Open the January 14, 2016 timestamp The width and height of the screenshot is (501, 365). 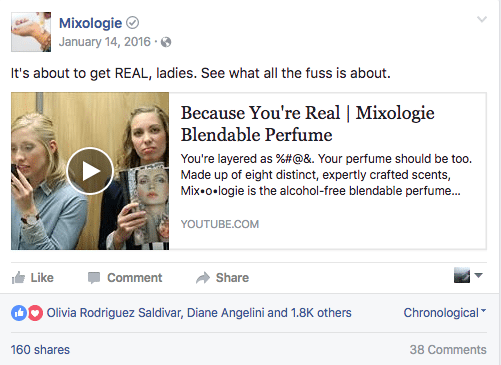(105, 42)
